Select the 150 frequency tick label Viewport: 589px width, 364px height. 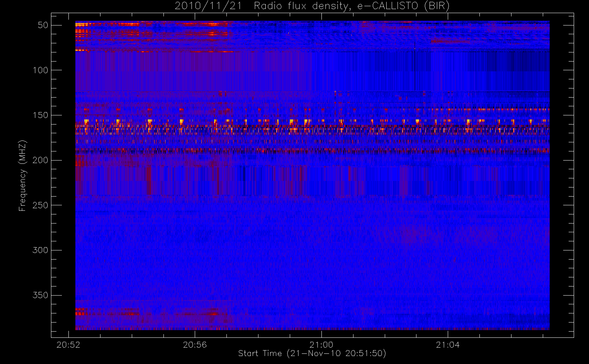40,115
